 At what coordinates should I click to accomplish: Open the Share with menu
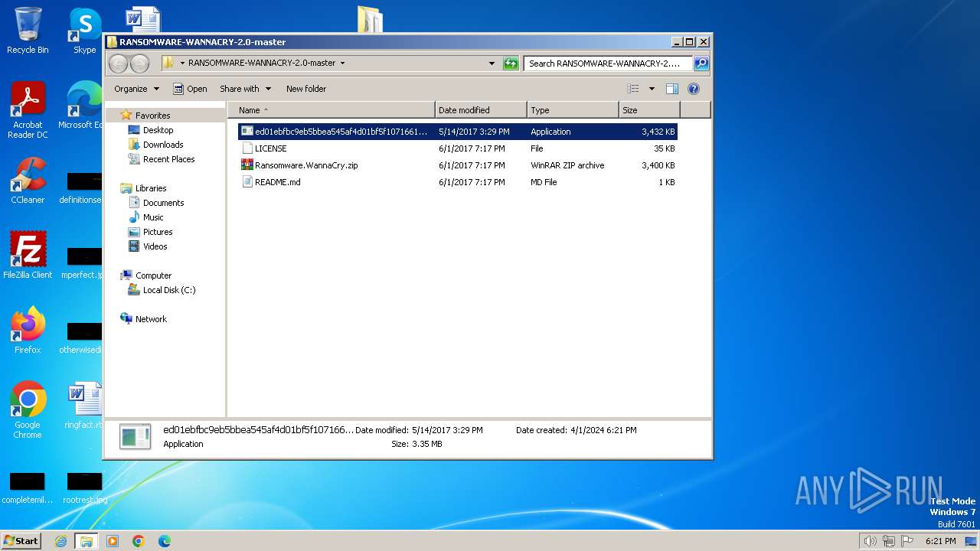[245, 89]
